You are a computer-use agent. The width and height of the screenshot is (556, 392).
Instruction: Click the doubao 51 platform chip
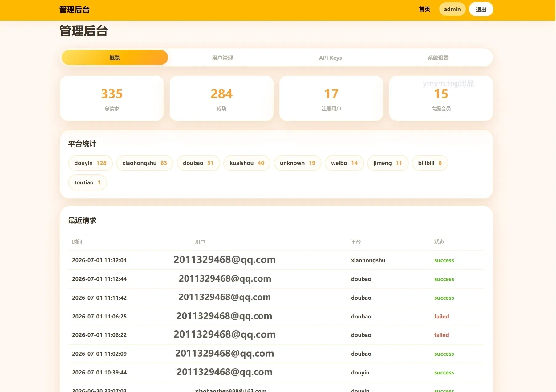click(x=198, y=163)
